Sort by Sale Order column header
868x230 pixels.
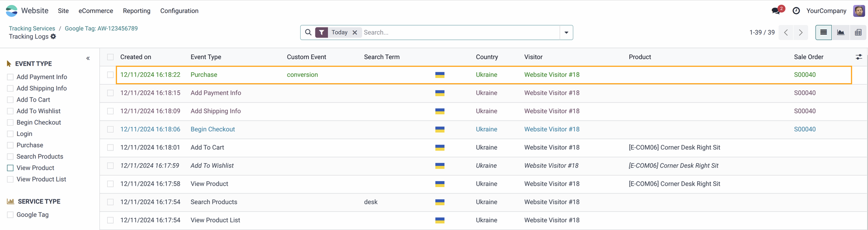pos(808,57)
